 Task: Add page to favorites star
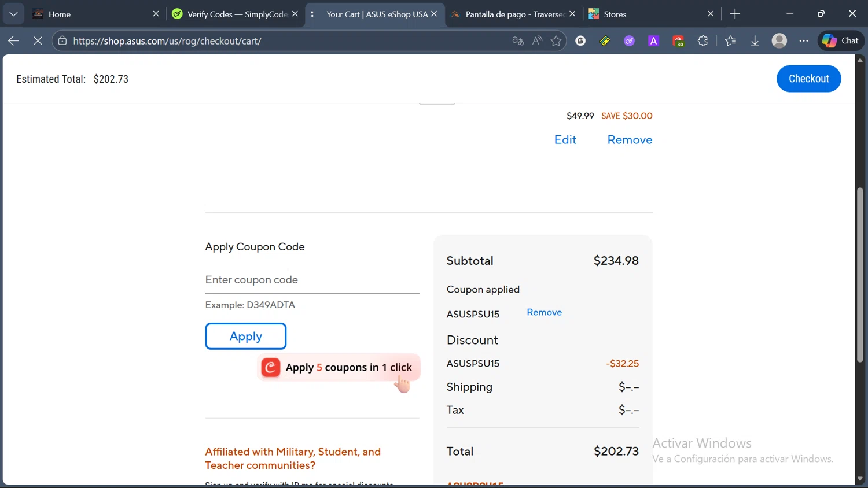[x=556, y=40]
